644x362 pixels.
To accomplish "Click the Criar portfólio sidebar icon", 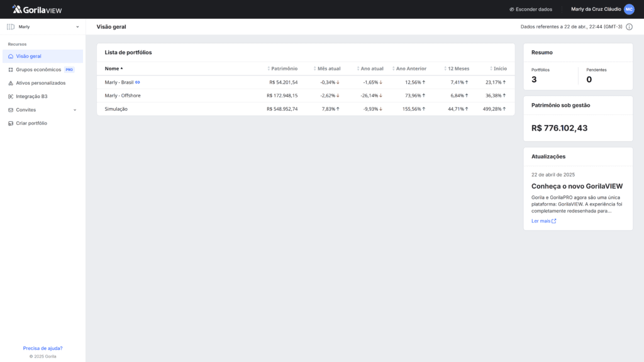I will coord(11,123).
